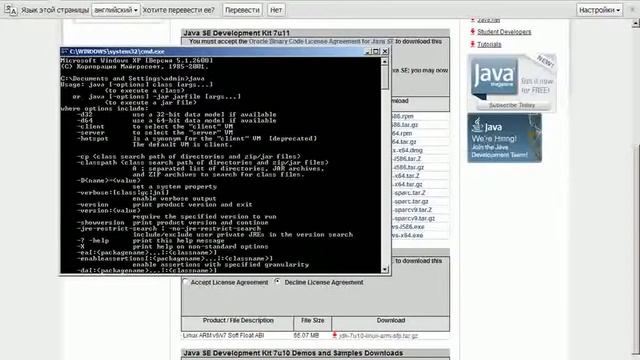Click the translate icon in the translation bar
This screenshot has height=360, width=640.
tap(11, 10)
